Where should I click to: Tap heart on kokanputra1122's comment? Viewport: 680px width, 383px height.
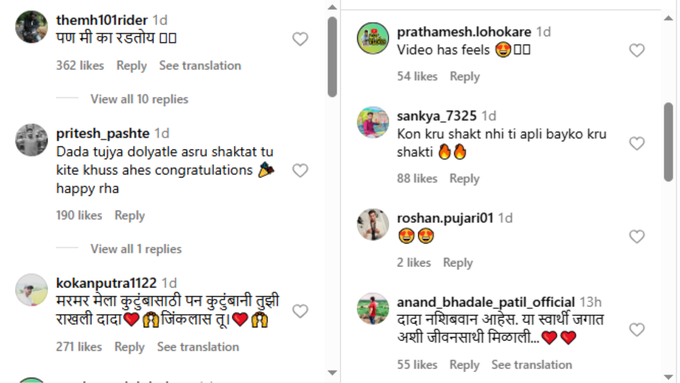pos(300,311)
